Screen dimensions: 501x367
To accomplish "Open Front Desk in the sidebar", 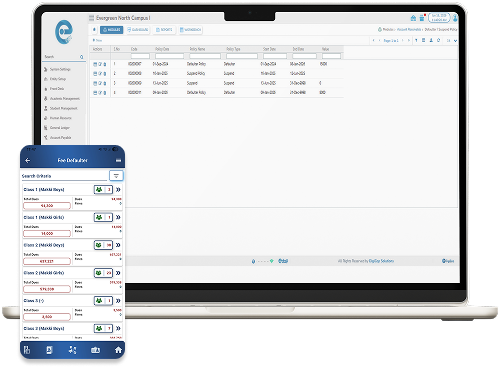I will coord(54,89).
